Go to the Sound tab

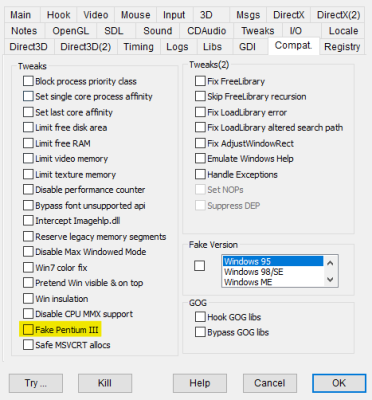click(158, 31)
